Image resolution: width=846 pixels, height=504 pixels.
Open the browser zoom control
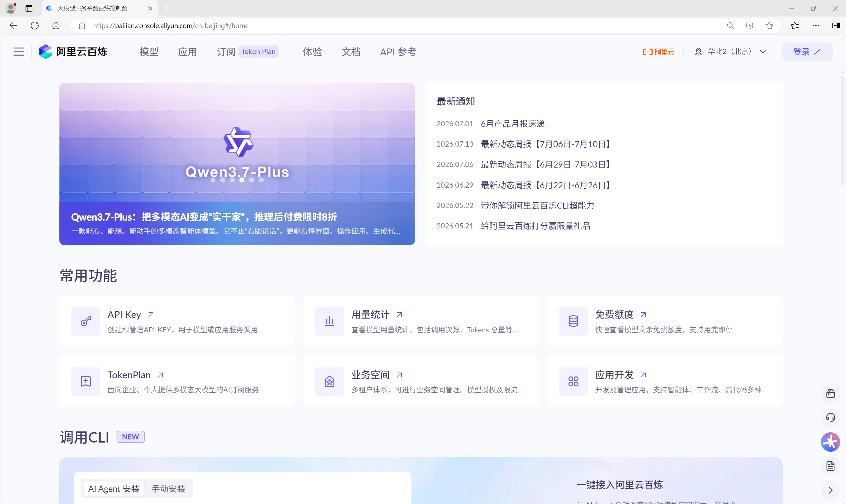731,26
